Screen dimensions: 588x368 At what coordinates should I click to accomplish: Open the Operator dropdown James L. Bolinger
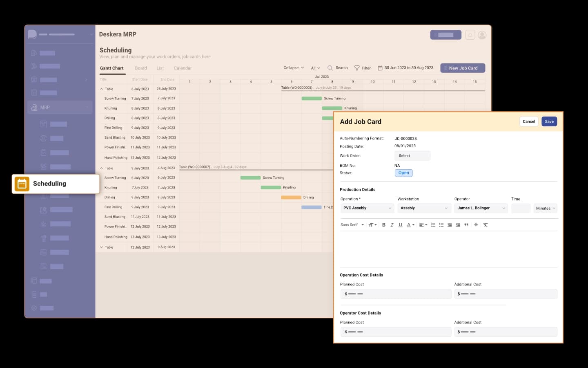[481, 208]
